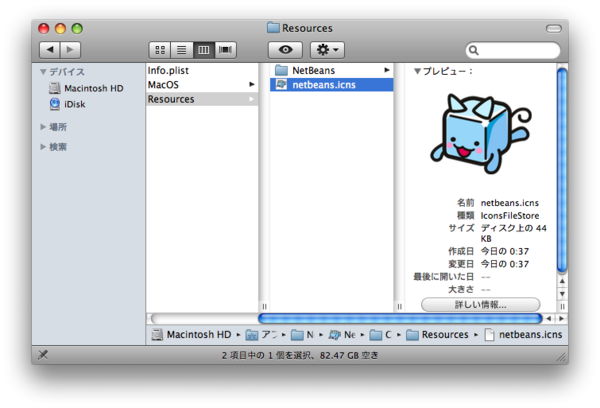The height and width of the screenshot is (408, 600).
Task: Open the gear Action menu
Action: tap(327, 50)
